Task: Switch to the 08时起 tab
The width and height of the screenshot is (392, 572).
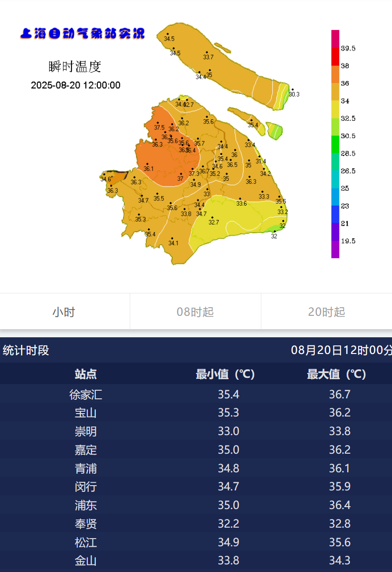Action: (x=195, y=312)
